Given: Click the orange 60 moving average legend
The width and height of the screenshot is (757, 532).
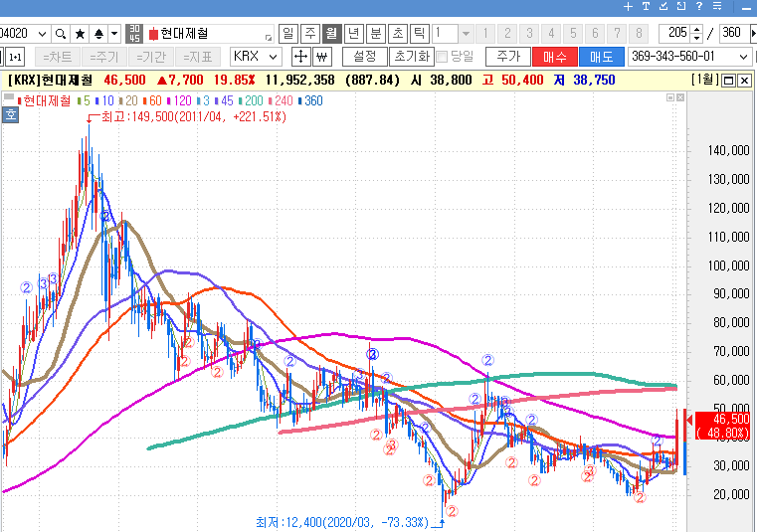Looking at the screenshot, I should click(152, 100).
